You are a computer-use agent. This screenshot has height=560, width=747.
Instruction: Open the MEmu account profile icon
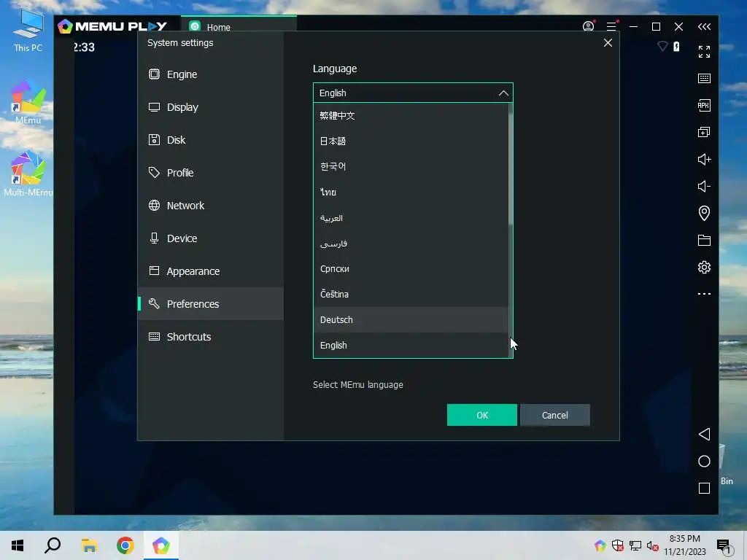coord(589,26)
